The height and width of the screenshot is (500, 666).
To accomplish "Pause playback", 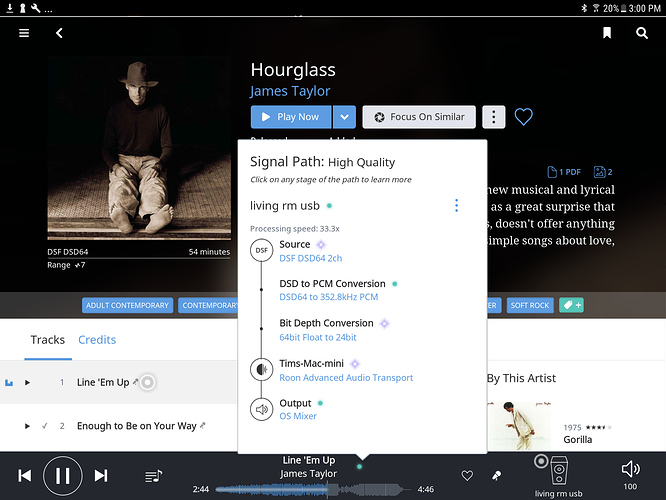I will (x=63, y=476).
